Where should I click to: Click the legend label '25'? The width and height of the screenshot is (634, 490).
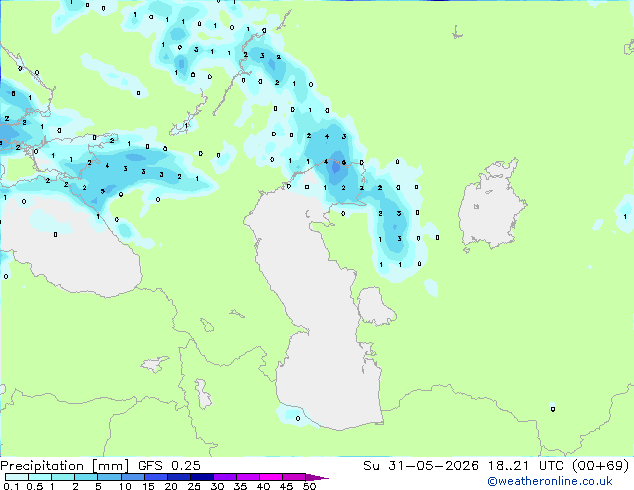click(194, 486)
